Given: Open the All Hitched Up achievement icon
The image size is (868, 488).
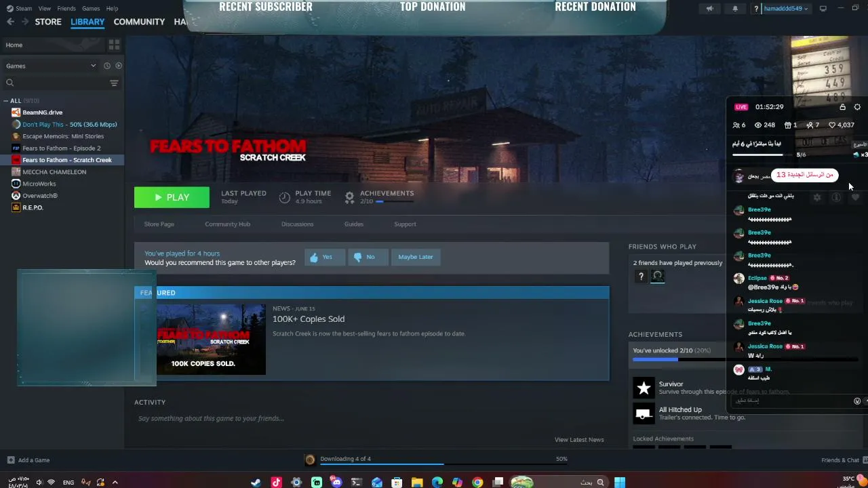Looking at the screenshot, I should (644, 413).
